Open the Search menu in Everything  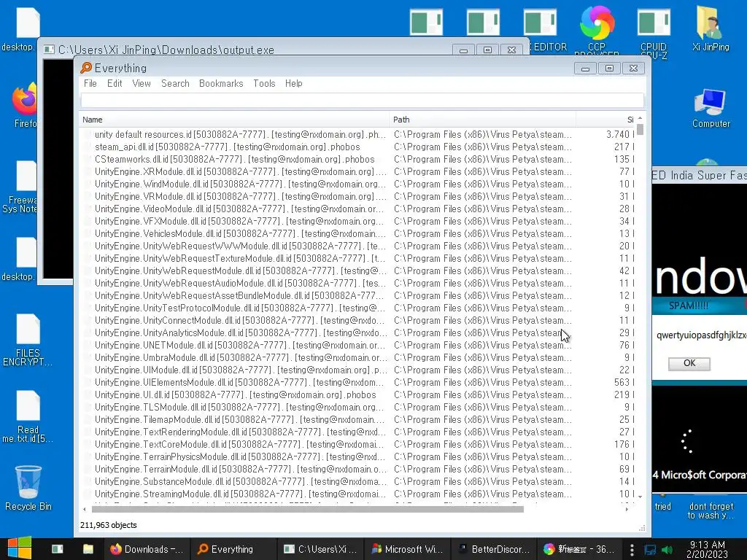175,83
